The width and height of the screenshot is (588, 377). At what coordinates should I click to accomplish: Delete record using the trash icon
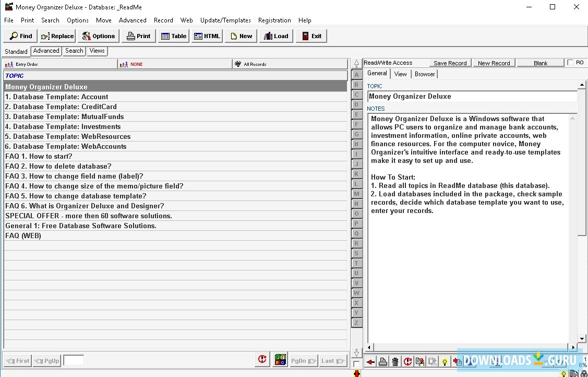[x=395, y=361]
